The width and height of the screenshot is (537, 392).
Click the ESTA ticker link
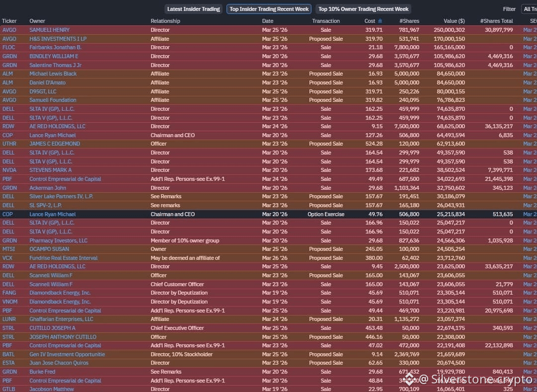tap(9, 363)
